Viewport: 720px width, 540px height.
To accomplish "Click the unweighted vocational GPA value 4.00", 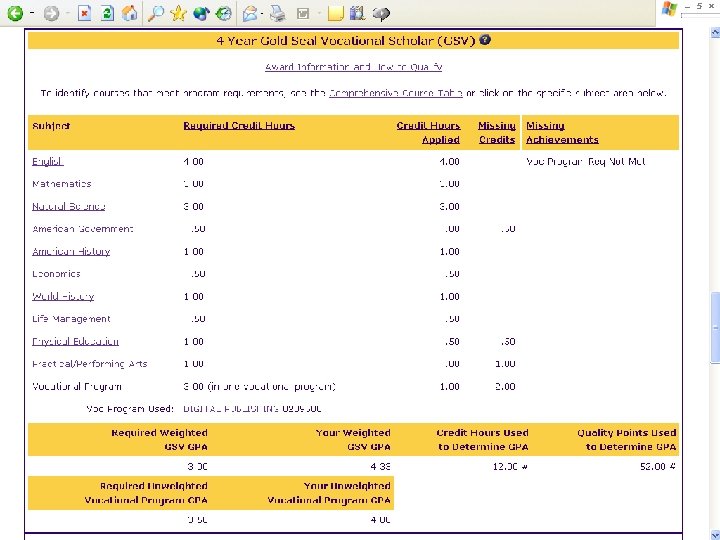I will [x=380, y=520].
